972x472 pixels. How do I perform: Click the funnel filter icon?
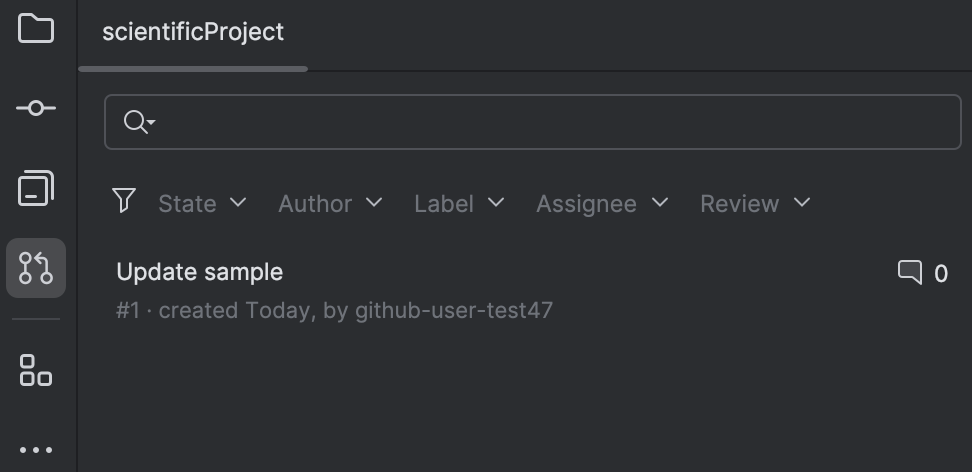124,201
